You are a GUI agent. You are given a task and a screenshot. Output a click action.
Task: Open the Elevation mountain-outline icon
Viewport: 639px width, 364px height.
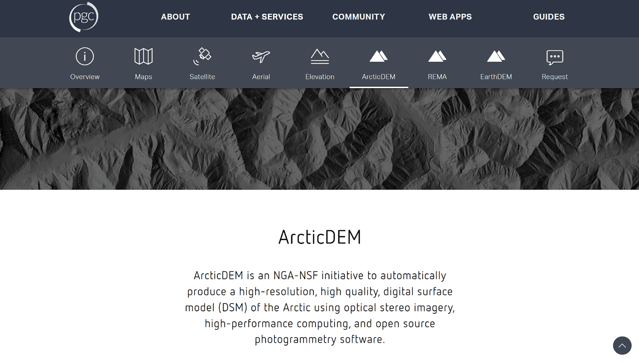tap(320, 56)
